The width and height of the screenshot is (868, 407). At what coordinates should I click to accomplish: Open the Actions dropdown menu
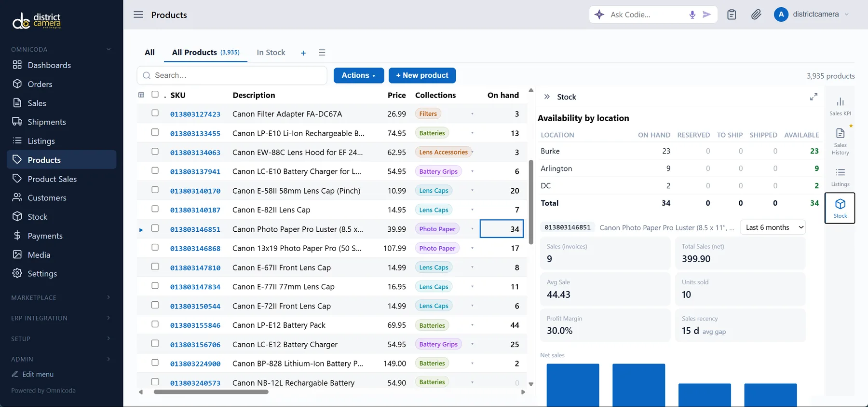[x=359, y=75]
